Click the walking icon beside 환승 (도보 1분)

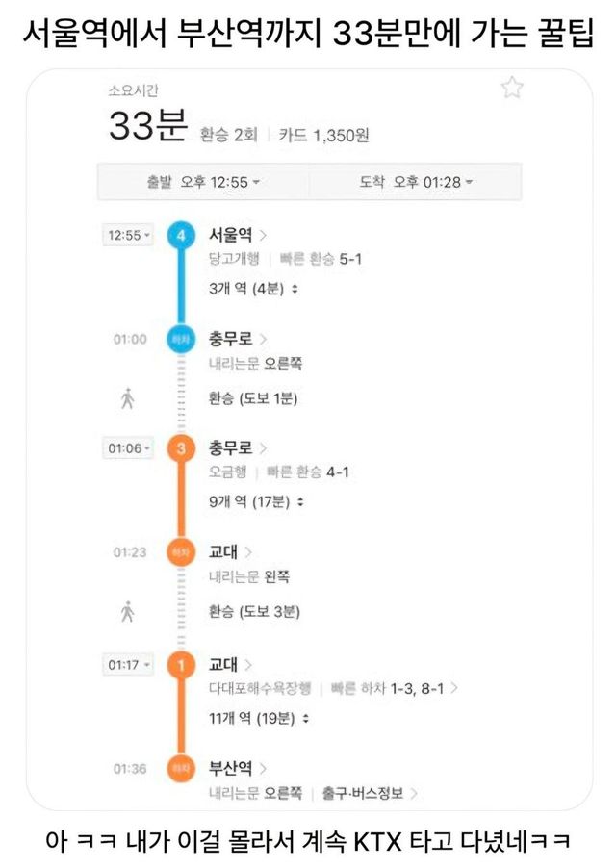(x=128, y=398)
